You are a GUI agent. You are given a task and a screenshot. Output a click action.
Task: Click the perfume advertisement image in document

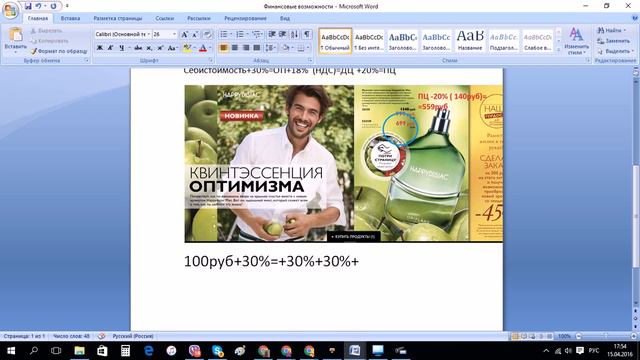coord(343,164)
